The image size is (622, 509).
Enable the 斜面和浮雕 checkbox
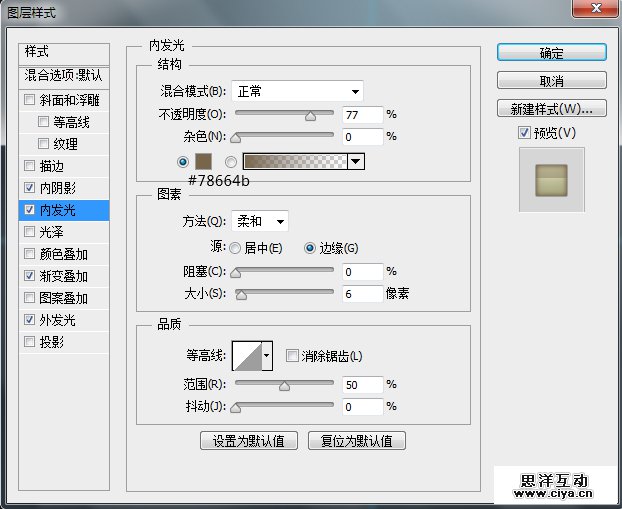tap(30, 100)
